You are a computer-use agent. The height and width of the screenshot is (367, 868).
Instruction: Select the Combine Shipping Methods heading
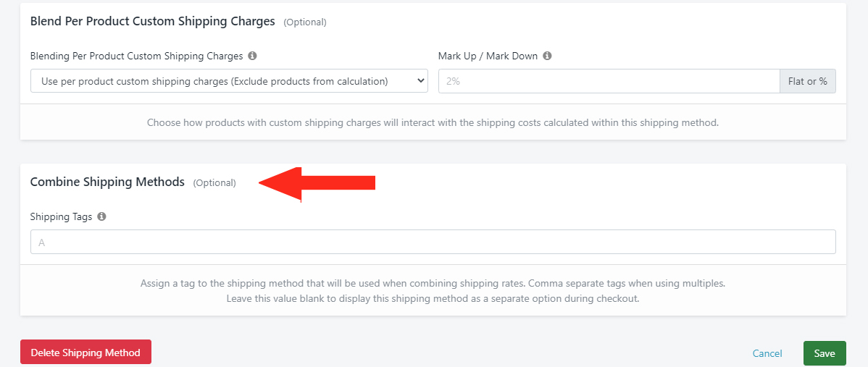(107, 182)
